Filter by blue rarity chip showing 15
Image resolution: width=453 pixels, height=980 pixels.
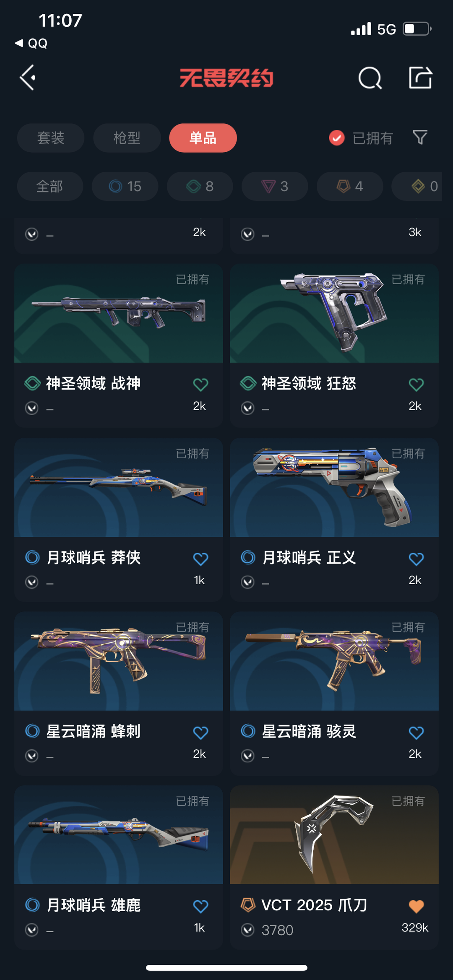coord(125,186)
